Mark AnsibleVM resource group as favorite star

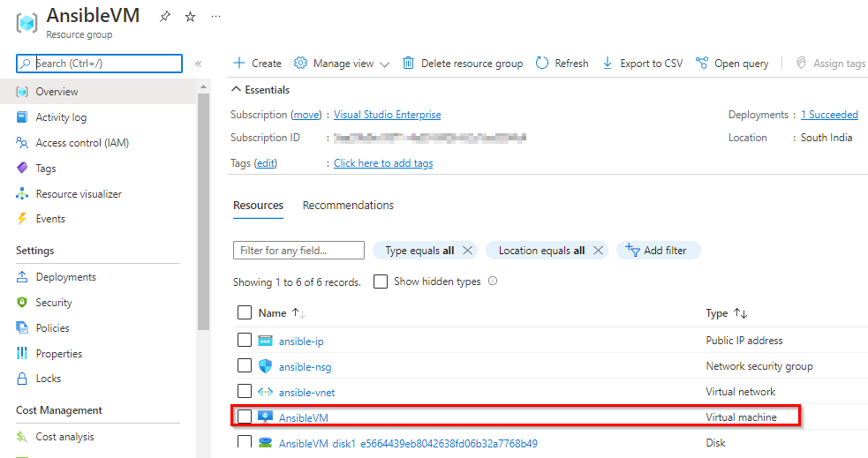[x=191, y=17]
